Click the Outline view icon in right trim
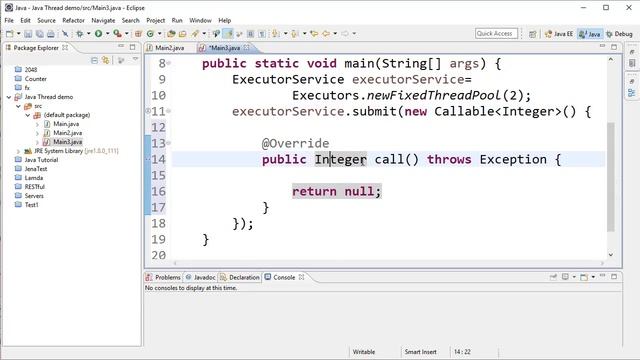This screenshot has height=360, width=640. coord(631,93)
